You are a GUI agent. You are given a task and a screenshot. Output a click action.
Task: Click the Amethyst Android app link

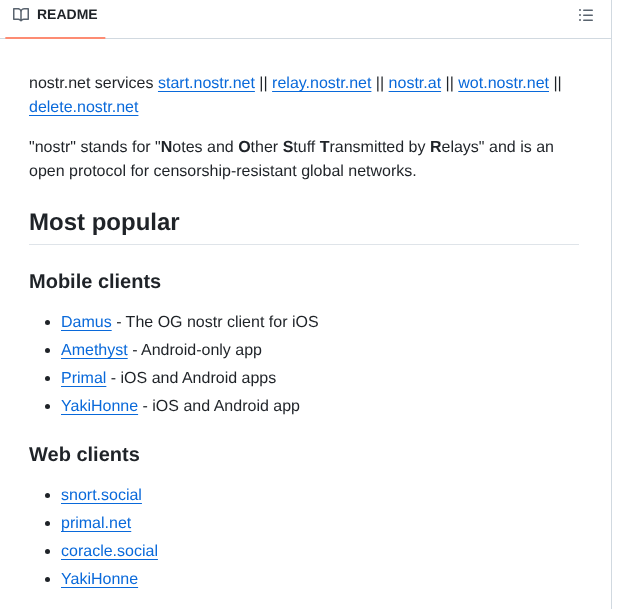tap(94, 350)
